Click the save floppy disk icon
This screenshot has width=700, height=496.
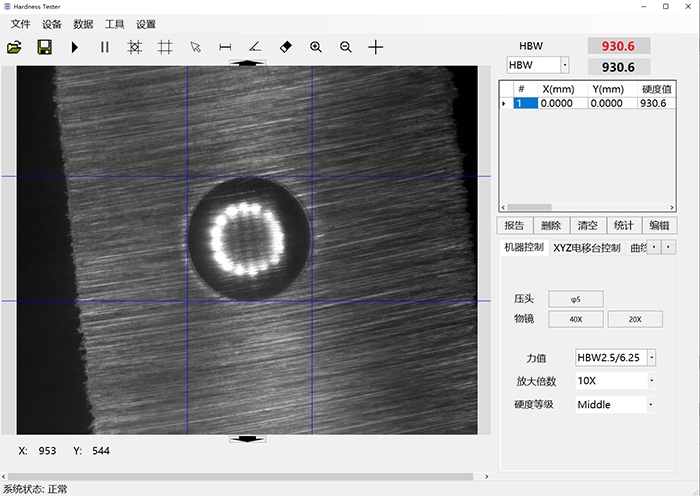[45, 47]
